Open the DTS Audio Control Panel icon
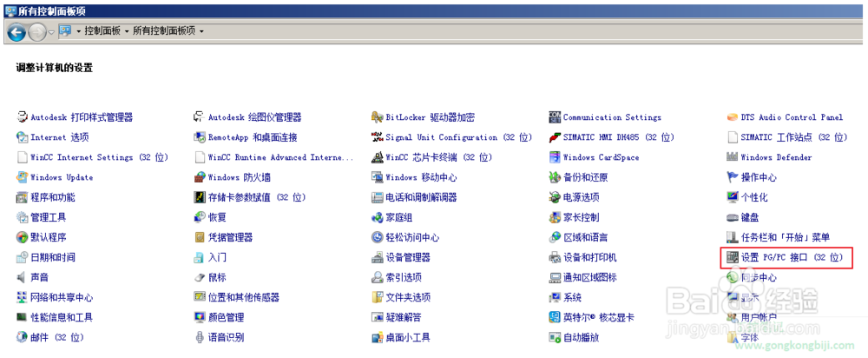Viewport: 868px width, 358px height. click(x=733, y=117)
